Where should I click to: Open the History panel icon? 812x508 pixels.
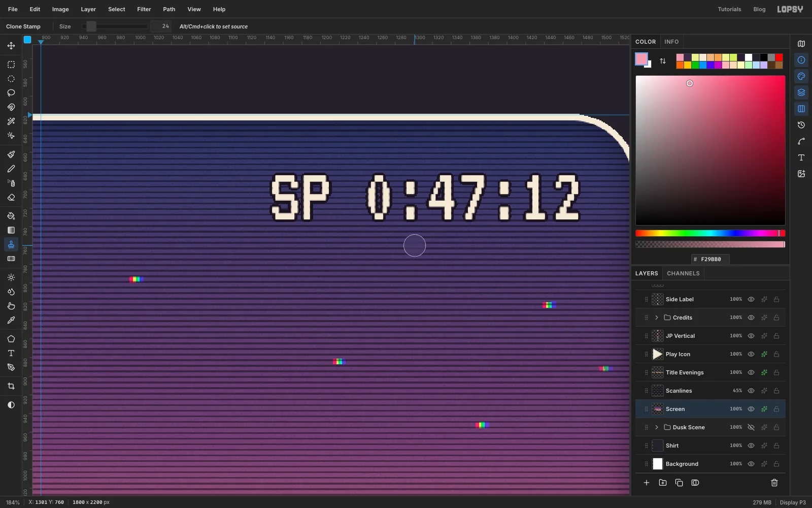tap(801, 125)
